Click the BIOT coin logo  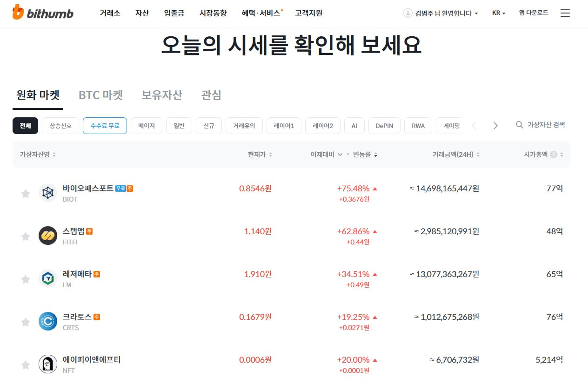point(48,193)
